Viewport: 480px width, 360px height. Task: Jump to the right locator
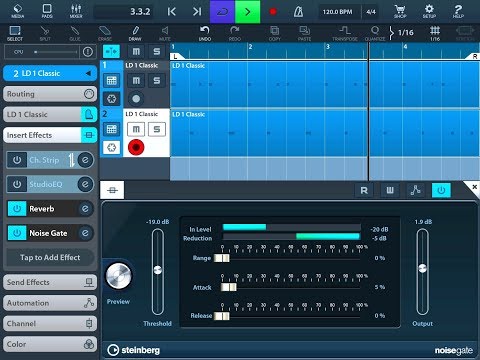[x=197, y=12]
